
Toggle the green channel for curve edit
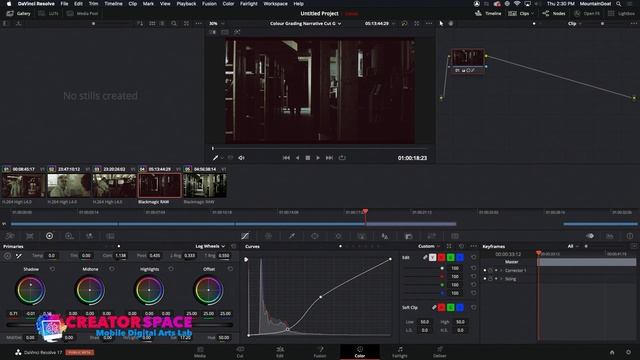(x=451, y=257)
